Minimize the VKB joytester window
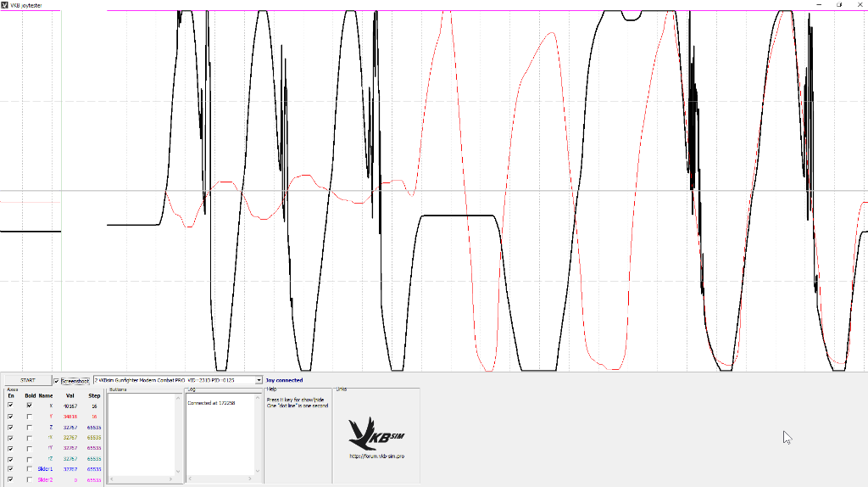The width and height of the screenshot is (868, 487). pos(819,4)
